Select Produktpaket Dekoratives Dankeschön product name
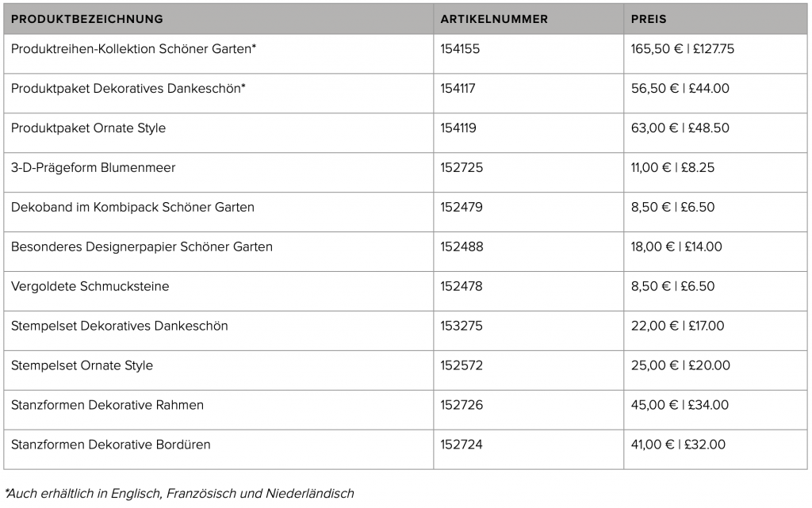812x508 pixels. tap(128, 89)
